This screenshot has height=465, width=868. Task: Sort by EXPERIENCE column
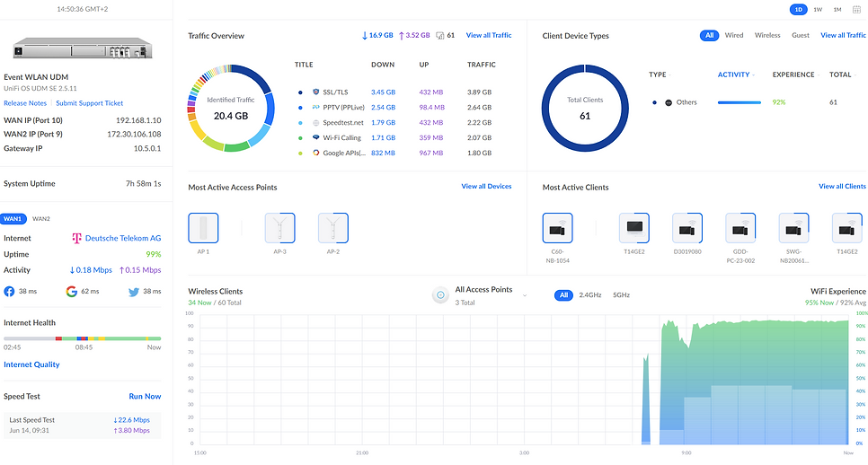point(795,75)
